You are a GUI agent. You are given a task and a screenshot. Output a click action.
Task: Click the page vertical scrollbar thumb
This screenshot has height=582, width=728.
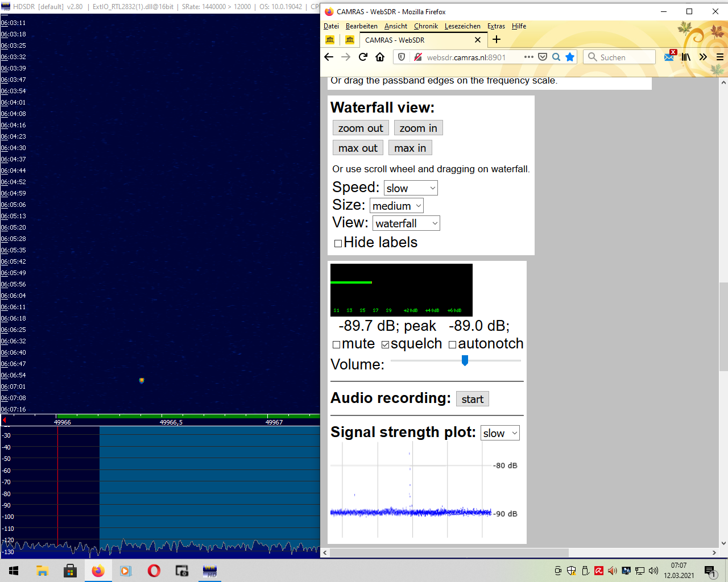coord(723,327)
